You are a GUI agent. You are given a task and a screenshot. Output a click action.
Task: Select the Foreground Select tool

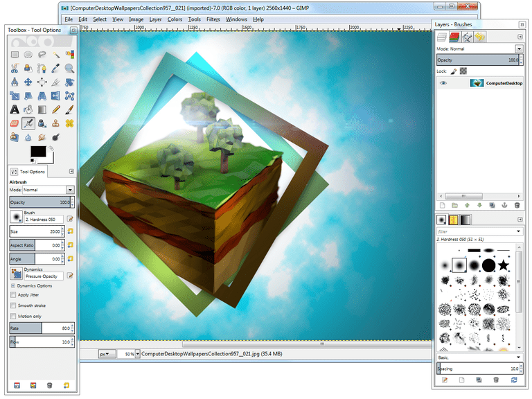coord(28,69)
